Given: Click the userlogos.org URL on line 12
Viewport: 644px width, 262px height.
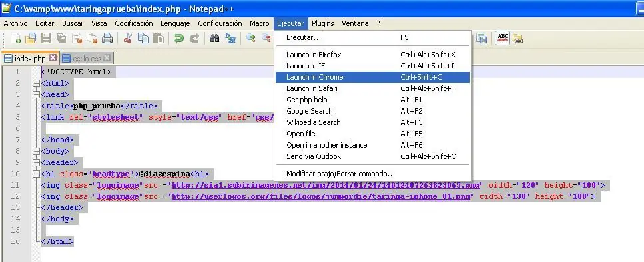Looking at the screenshot, I should tap(320, 196).
